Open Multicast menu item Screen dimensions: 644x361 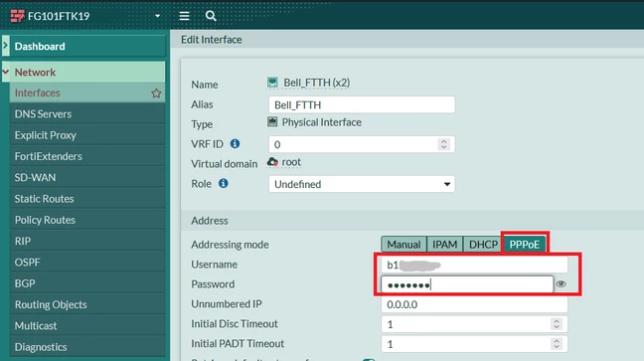click(87, 325)
